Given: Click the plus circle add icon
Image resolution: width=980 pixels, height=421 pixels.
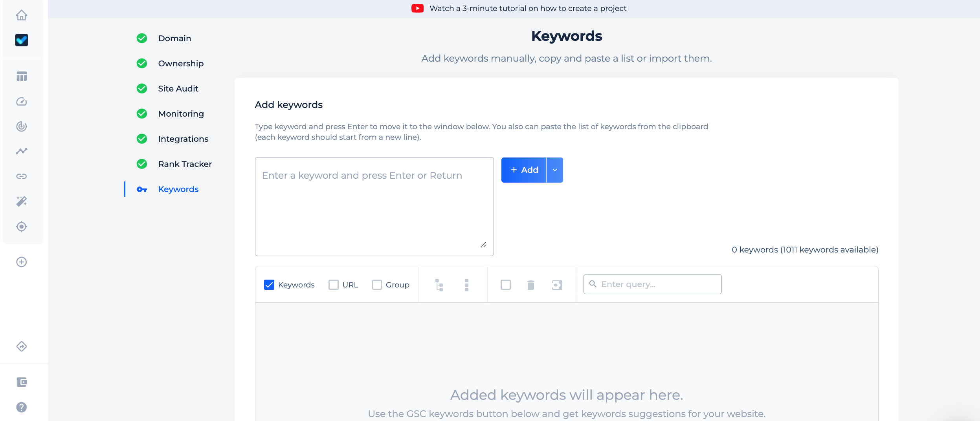Looking at the screenshot, I should (22, 262).
